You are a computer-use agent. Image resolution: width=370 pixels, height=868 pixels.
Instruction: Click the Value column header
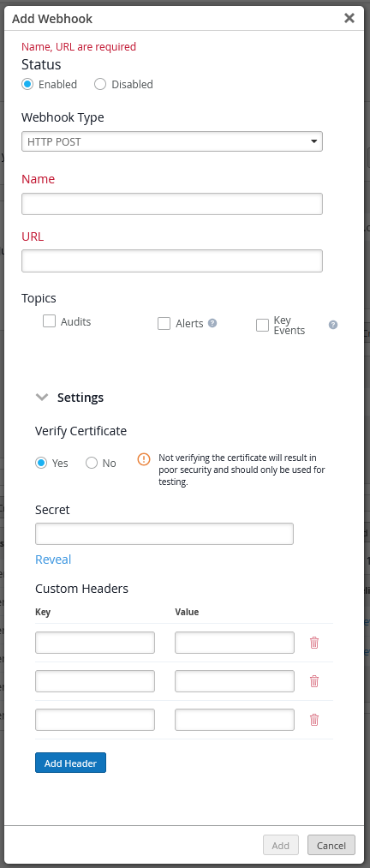[x=187, y=612]
